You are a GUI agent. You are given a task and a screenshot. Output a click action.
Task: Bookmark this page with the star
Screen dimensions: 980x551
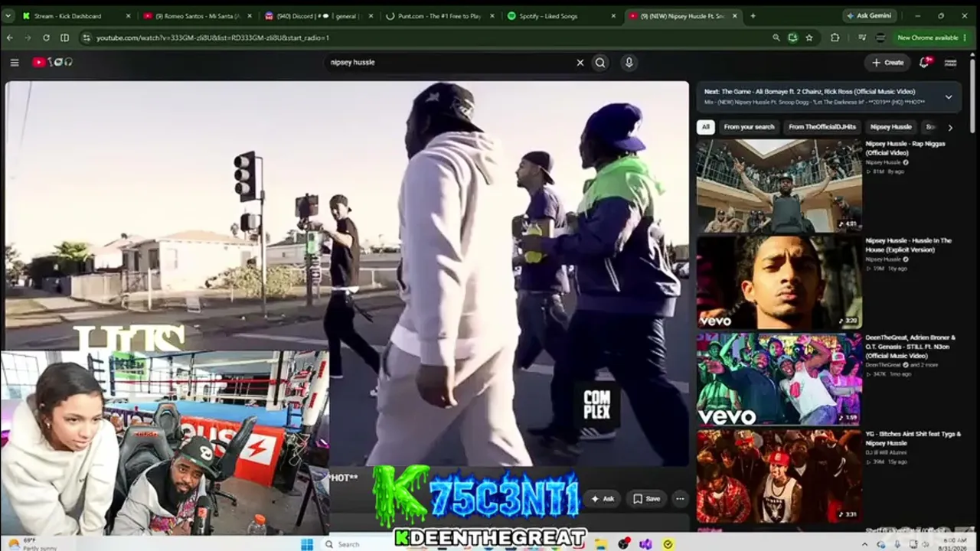coord(809,37)
